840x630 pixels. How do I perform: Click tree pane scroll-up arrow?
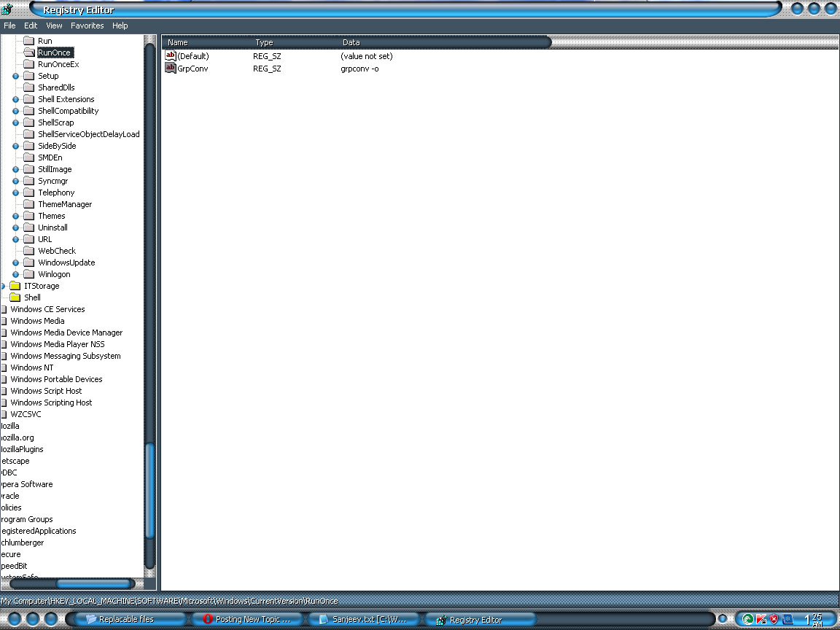pos(150,41)
